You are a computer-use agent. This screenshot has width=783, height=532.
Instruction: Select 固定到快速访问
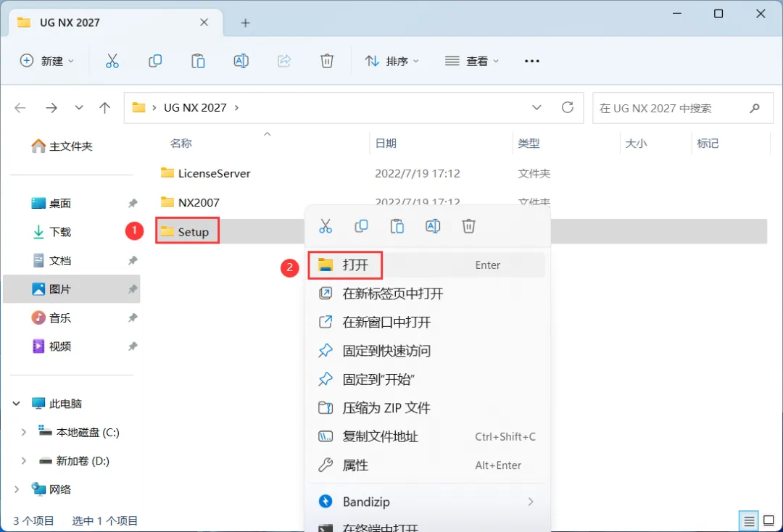coord(426,351)
